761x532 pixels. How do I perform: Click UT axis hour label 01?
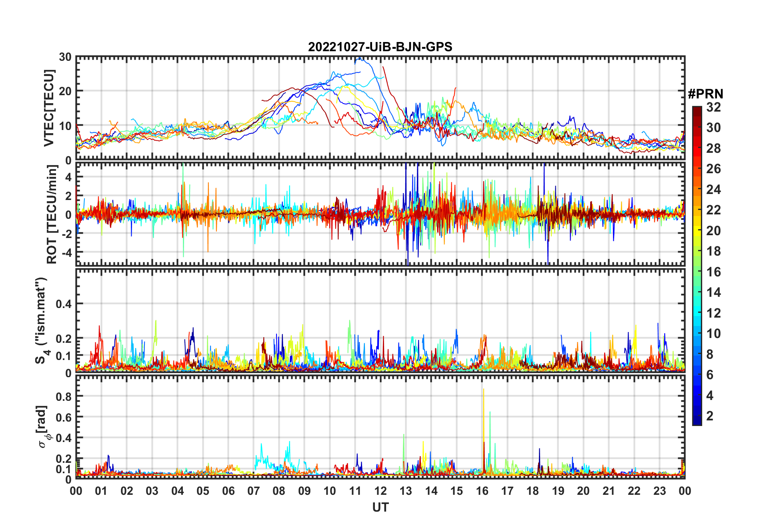101,491
